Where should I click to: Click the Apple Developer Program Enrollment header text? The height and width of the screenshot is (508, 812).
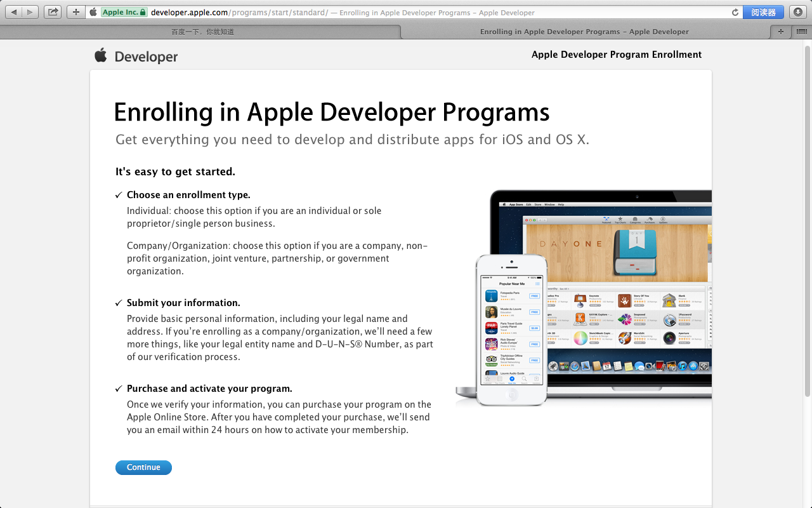click(617, 55)
